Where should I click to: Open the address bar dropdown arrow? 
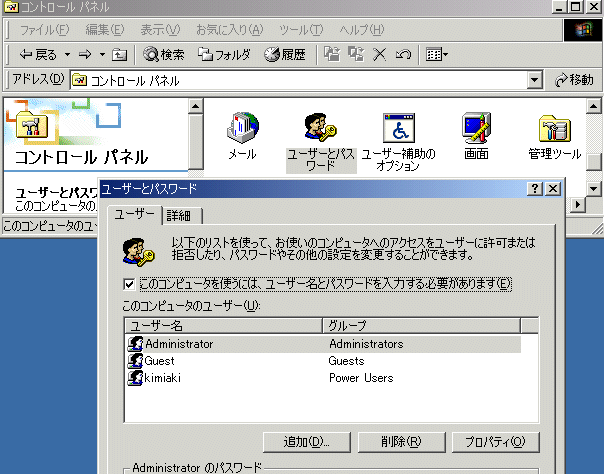click(x=534, y=80)
